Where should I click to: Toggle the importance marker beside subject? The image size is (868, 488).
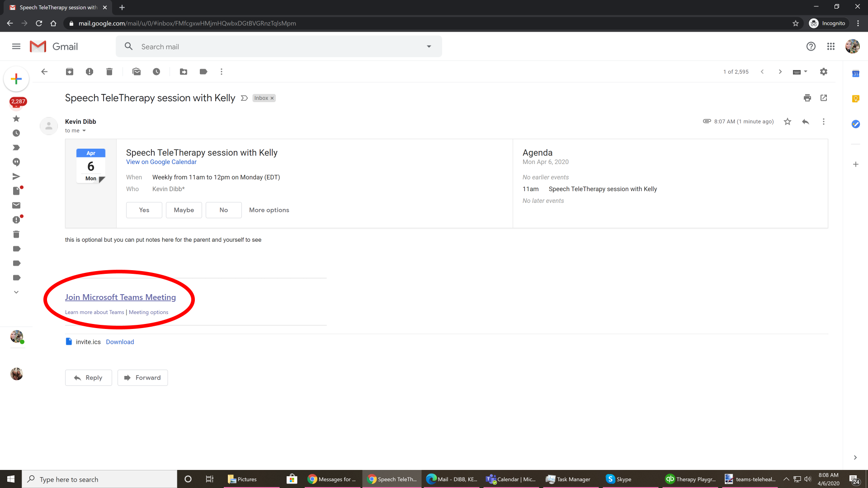coord(244,98)
